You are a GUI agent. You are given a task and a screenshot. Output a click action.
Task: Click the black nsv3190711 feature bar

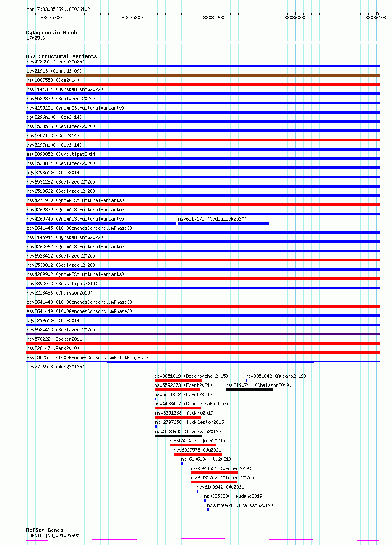click(249, 390)
